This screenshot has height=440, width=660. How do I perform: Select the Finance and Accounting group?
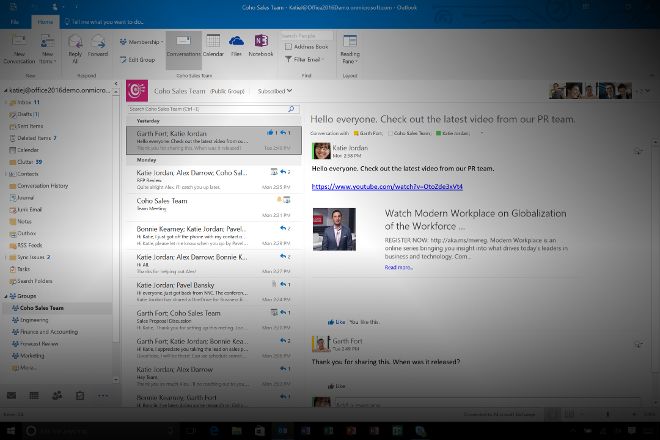coord(45,332)
